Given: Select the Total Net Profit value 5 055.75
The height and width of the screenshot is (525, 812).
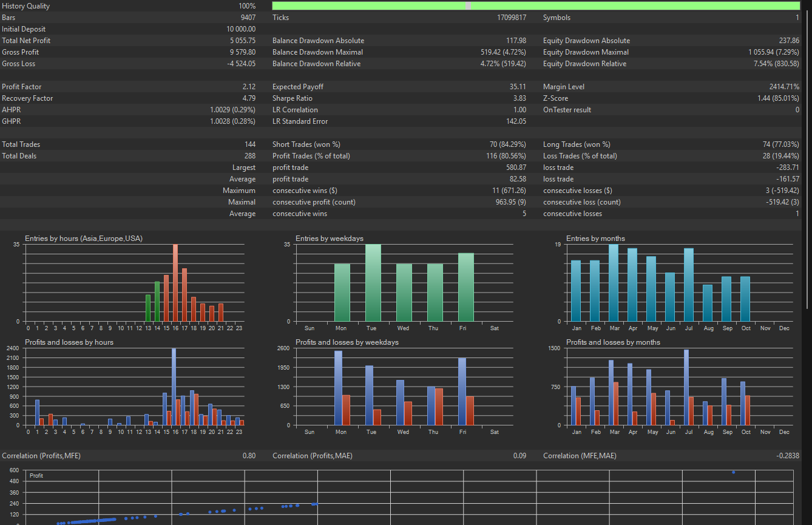Looking at the screenshot, I should (x=243, y=41).
